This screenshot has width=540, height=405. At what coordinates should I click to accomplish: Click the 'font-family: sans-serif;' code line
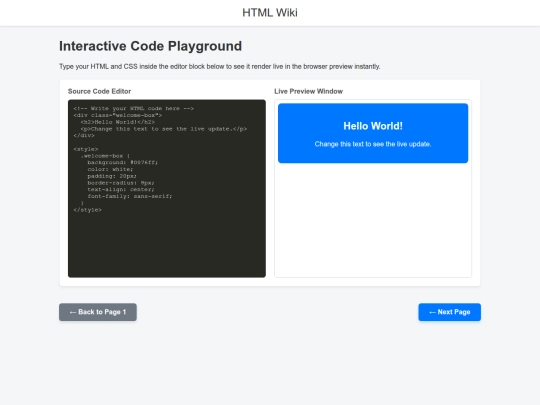pyautogui.click(x=129, y=196)
